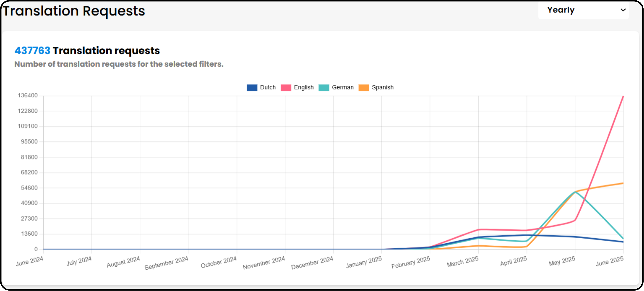Toggle the Dutch legend color box
The width and height of the screenshot is (644, 291).
pos(252,88)
